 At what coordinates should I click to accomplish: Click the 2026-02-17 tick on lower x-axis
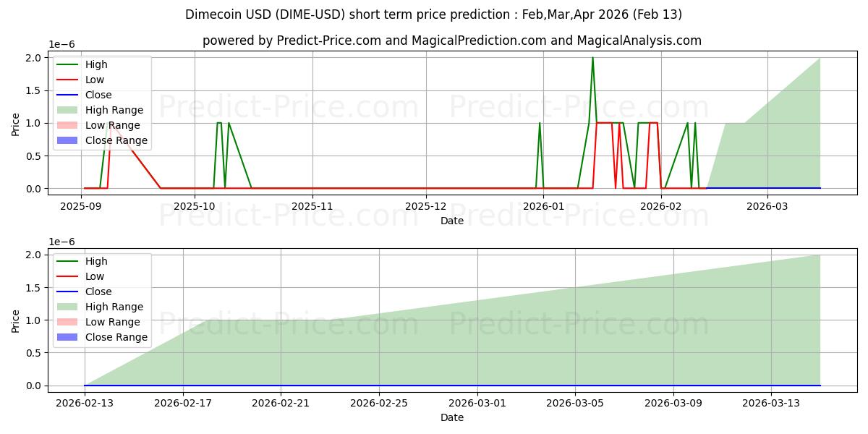[x=183, y=402]
